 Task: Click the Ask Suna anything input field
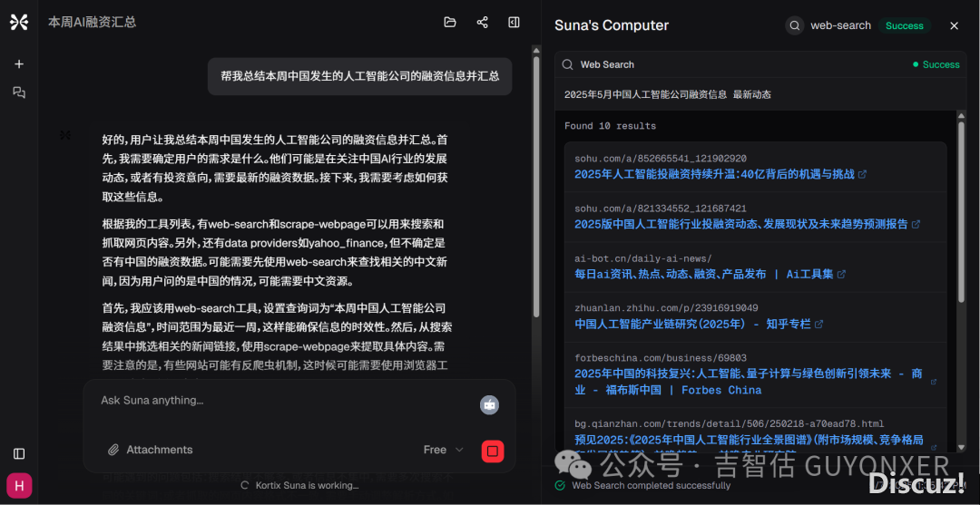(281, 401)
